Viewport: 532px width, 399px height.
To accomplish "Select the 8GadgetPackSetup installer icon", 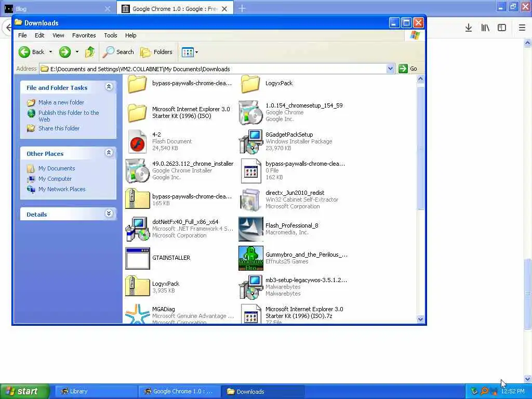I will pyautogui.click(x=251, y=141).
